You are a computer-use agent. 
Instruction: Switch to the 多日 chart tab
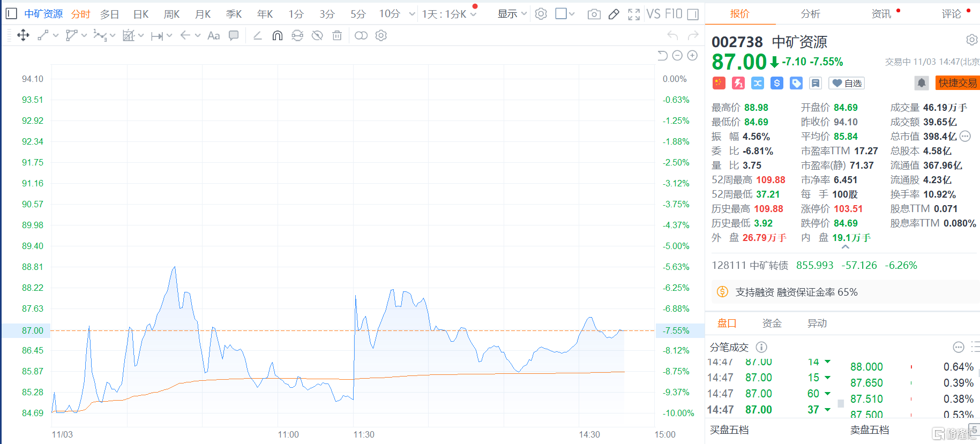click(x=109, y=14)
